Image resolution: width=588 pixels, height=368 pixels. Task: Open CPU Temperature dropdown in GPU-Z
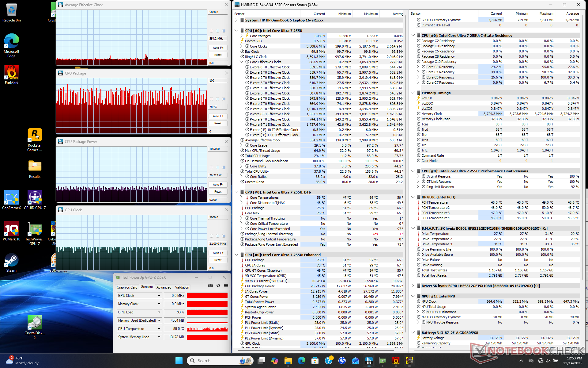click(159, 329)
